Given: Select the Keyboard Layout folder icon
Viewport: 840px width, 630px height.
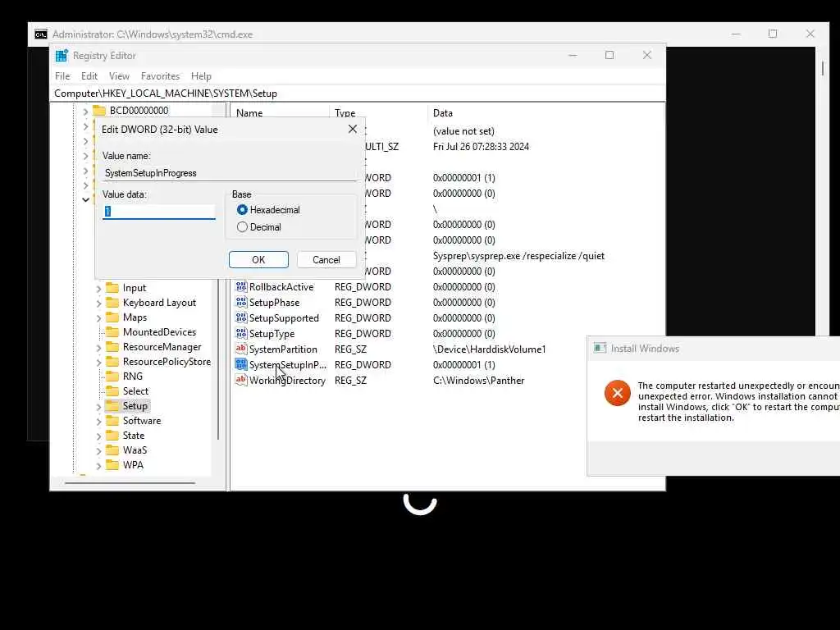Looking at the screenshot, I should click(112, 303).
